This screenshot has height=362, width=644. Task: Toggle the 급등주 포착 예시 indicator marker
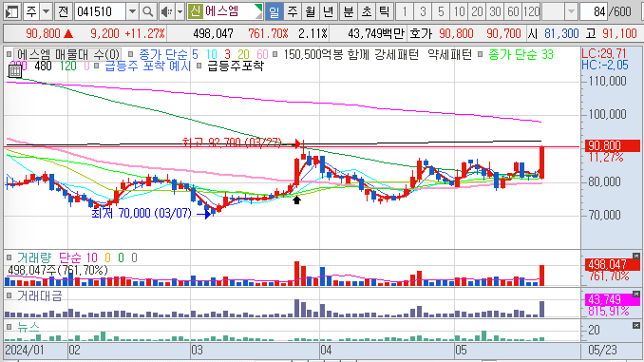point(97,66)
